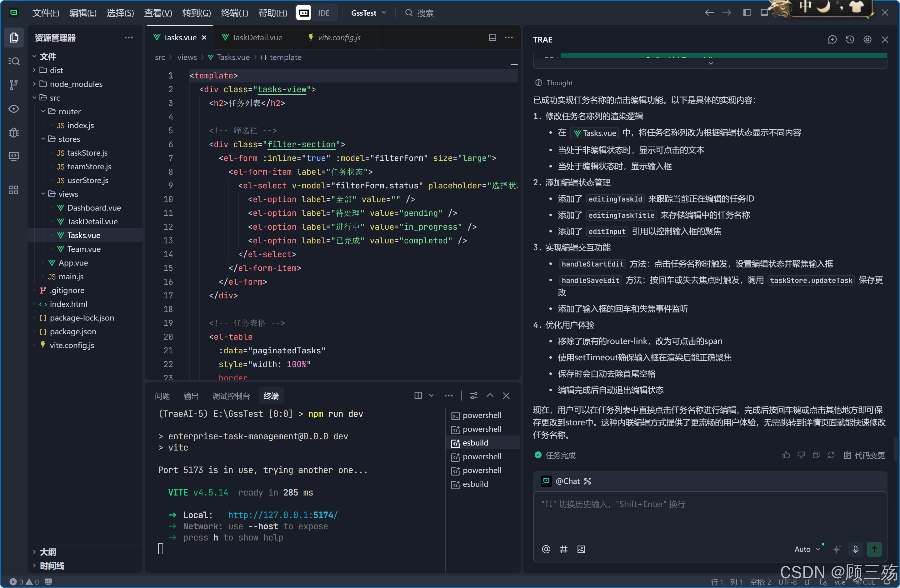Click the thumbs up feedback icon

[x=786, y=455]
